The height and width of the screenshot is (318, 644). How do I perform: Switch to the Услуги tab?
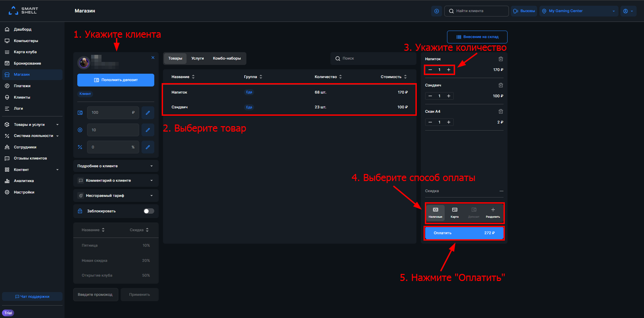coord(198,59)
